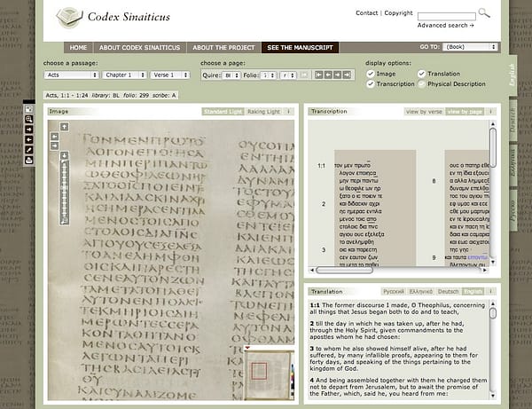Switch the image to Standard Light
Viewport: 532px width, 409px height.
223,111
